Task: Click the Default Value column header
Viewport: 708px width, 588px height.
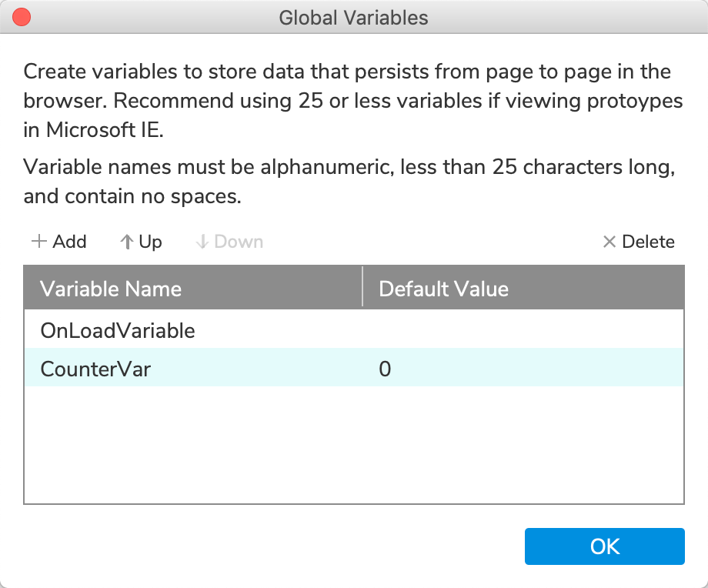Action: pos(444,289)
